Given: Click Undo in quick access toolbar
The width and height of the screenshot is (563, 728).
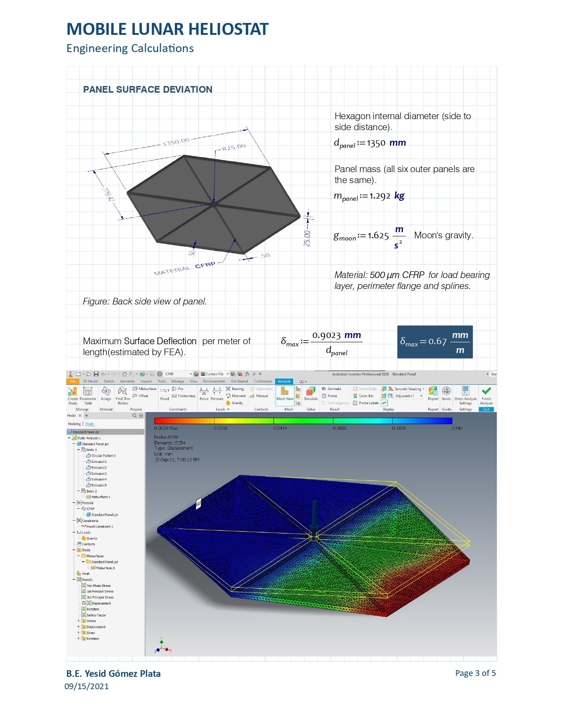Looking at the screenshot, I should pyautogui.click(x=103, y=374).
